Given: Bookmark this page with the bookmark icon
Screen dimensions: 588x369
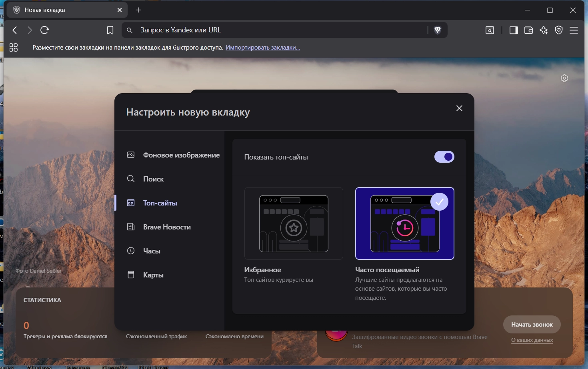Looking at the screenshot, I should click(110, 30).
